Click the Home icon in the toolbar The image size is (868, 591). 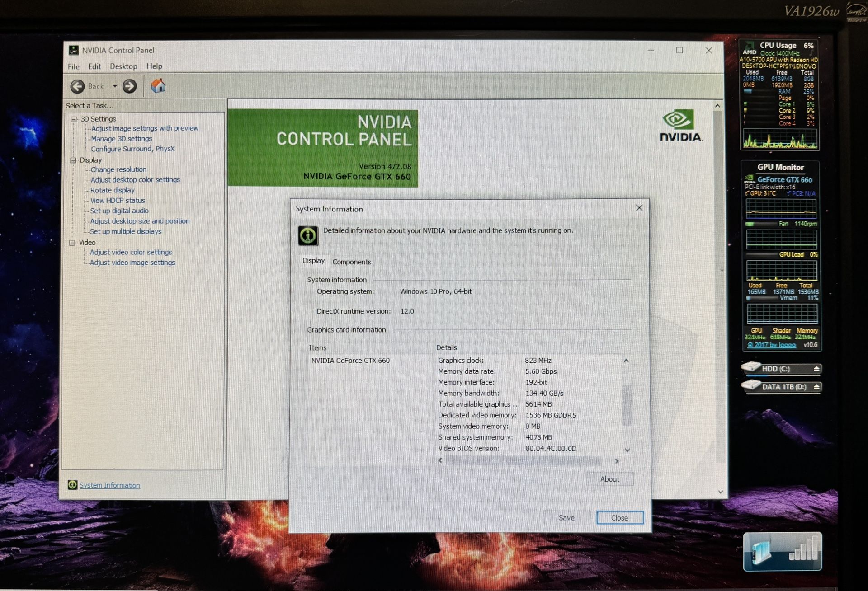pyautogui.click(x=158, y=85)
